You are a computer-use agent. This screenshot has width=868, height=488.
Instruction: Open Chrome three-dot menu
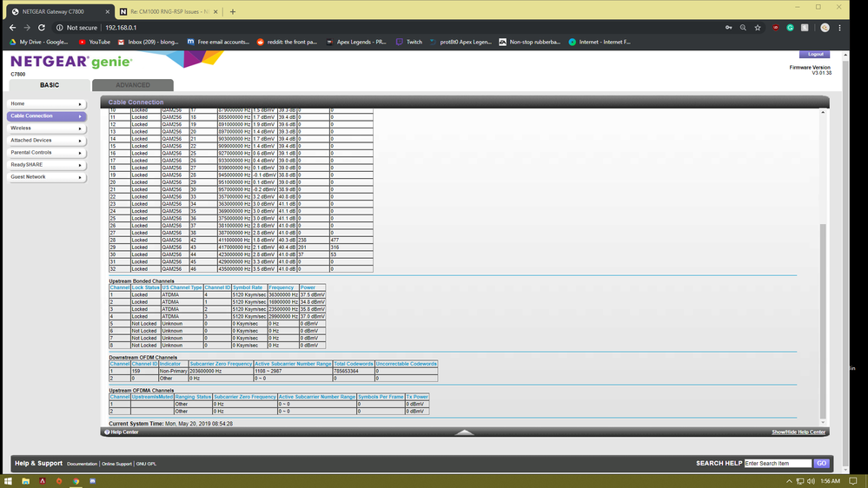point(839,28)
